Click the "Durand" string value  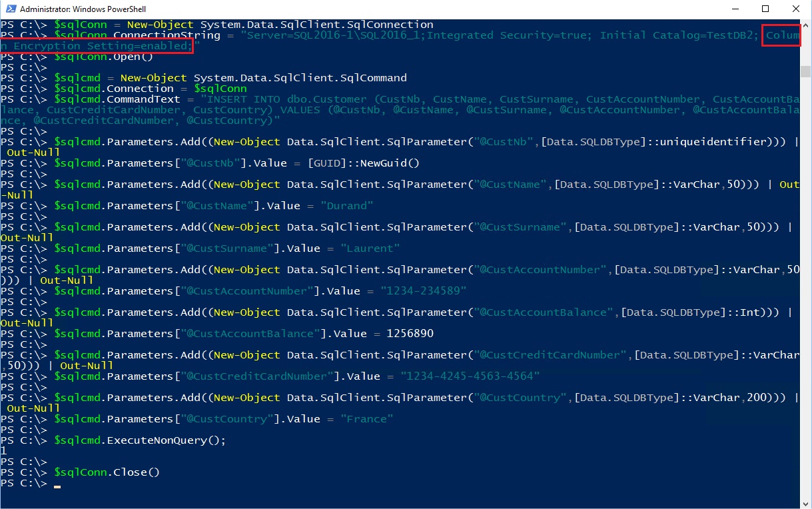click(x=346, y=206)
